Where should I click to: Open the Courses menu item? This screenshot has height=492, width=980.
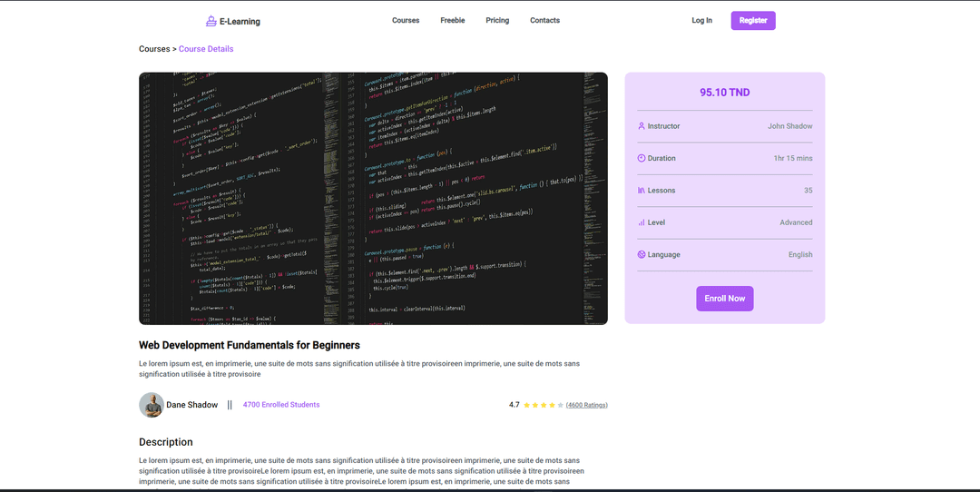406,20
